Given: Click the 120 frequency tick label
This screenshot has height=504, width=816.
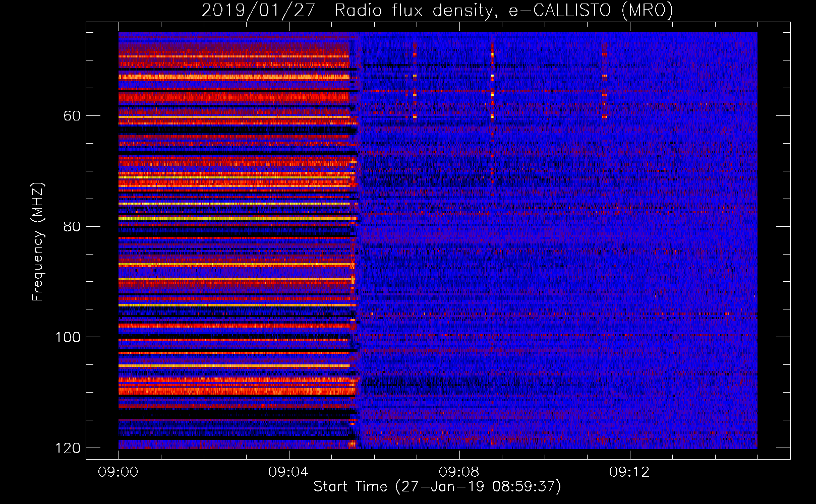Looking at the screenshot, I should 68,448.
